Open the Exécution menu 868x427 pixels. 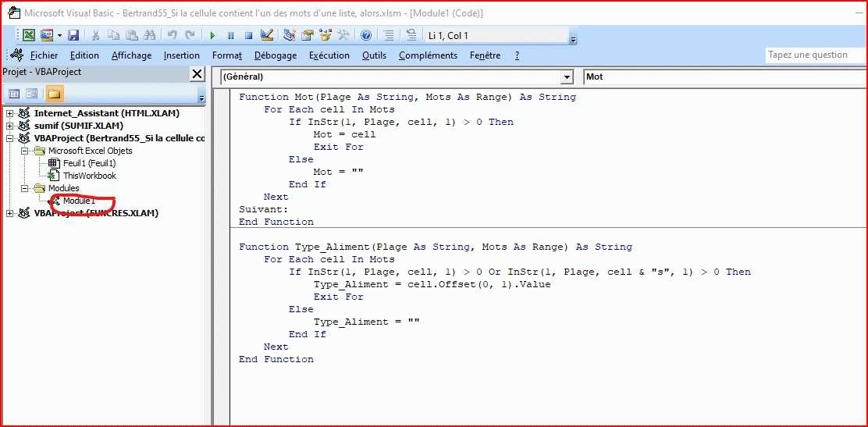pos(329,55)
